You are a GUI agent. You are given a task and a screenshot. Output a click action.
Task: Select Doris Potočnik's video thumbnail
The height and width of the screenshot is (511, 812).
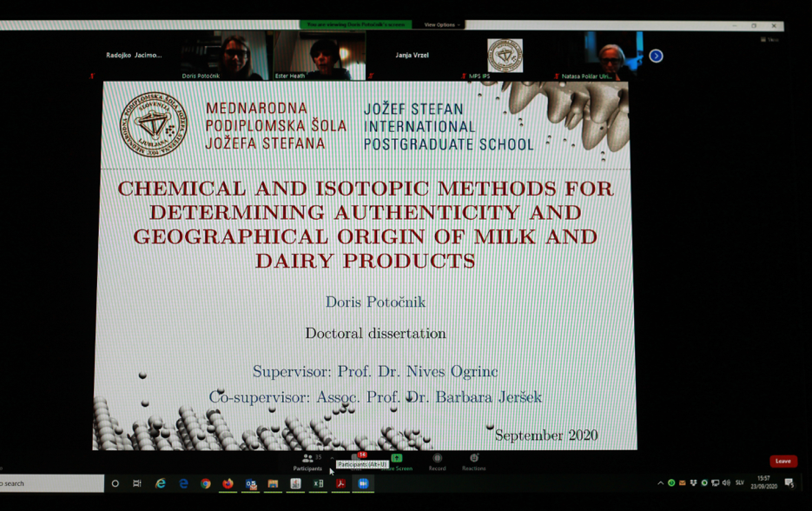tap(228, 56)
